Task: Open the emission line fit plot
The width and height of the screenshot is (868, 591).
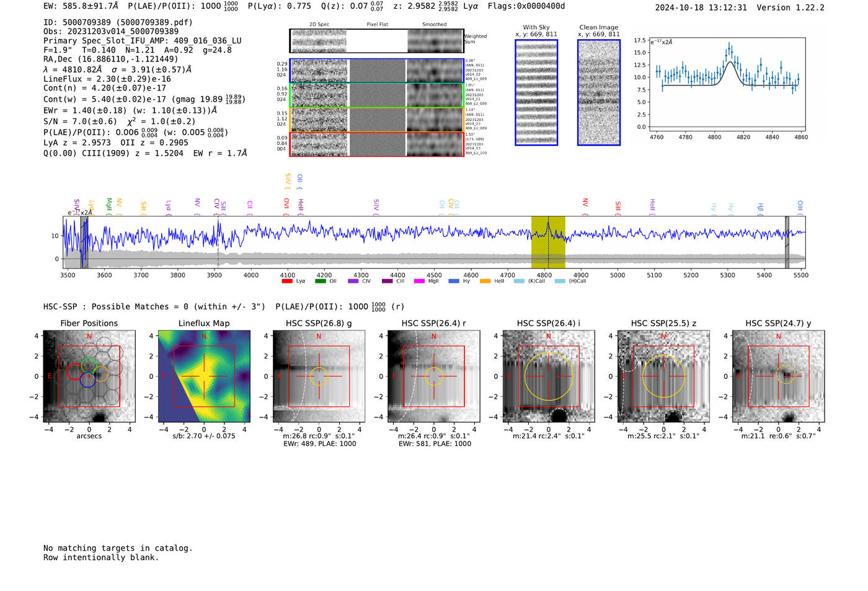Action: [x=727, y=84]
